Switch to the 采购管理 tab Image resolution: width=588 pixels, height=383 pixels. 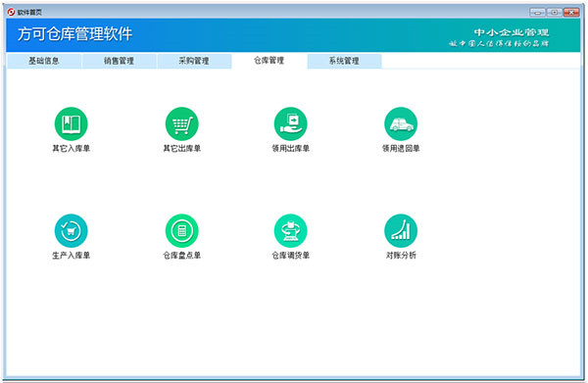pyautogui.click(x=194, y=61)
